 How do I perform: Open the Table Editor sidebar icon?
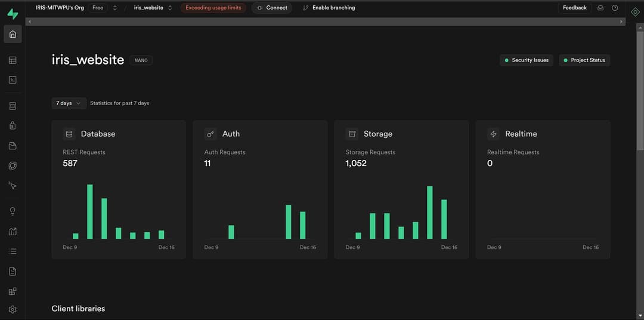click(x=13, y=60)
